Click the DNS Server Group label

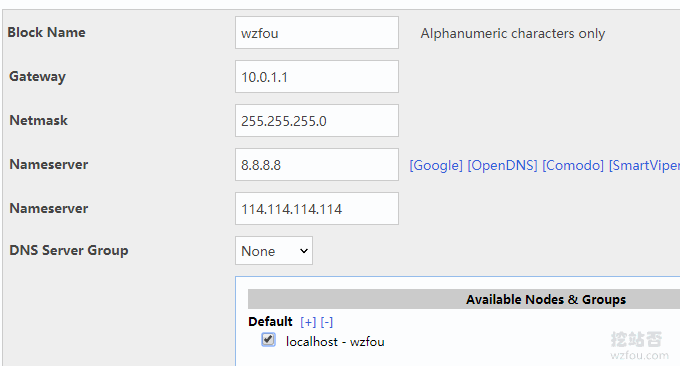click(69, 251)
